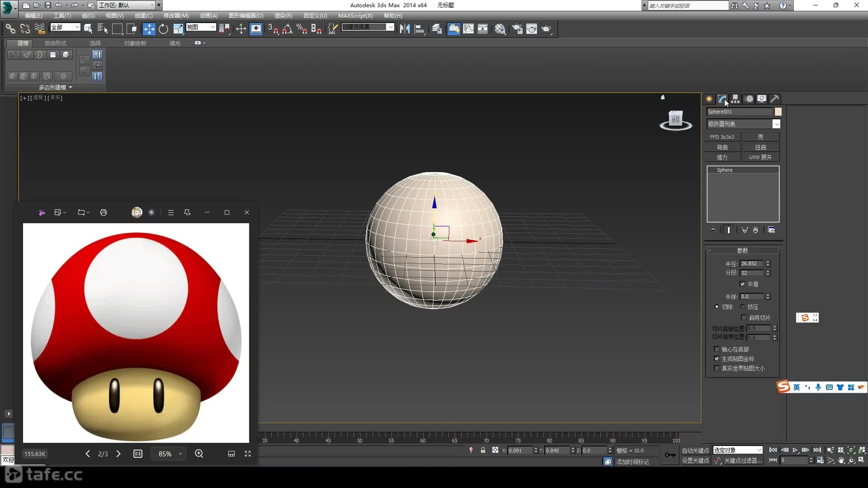Open the Material Editor icon

[x=500, y=29]
